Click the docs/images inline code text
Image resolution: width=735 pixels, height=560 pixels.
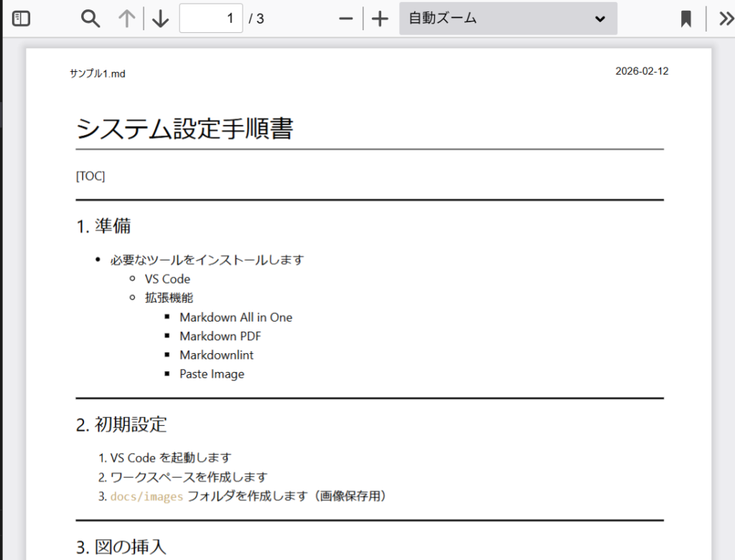point(146,496)
